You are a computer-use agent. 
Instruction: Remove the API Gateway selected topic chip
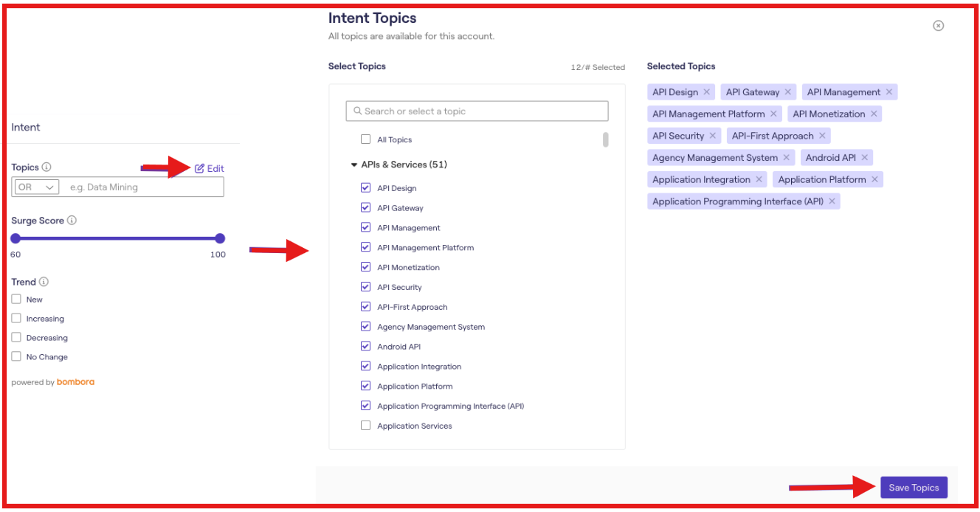pyautogui.click(x=788, y=92)
